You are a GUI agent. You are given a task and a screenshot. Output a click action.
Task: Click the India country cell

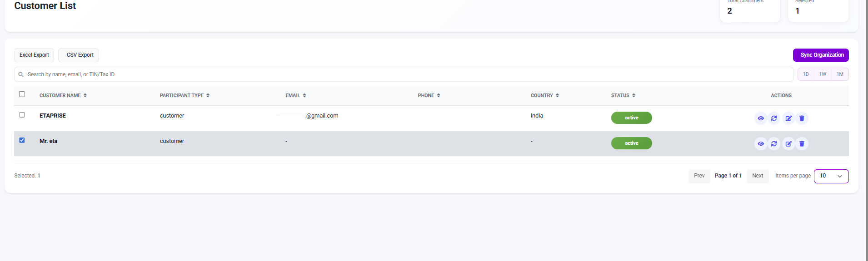537,116
